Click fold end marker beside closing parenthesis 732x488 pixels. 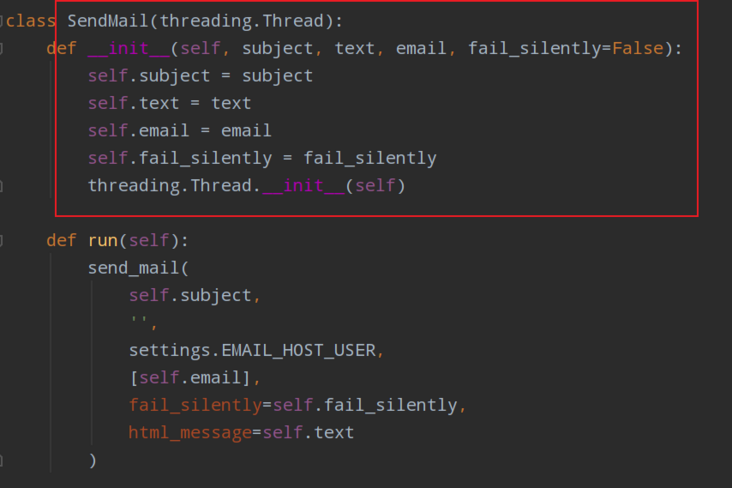click(3, 460)
